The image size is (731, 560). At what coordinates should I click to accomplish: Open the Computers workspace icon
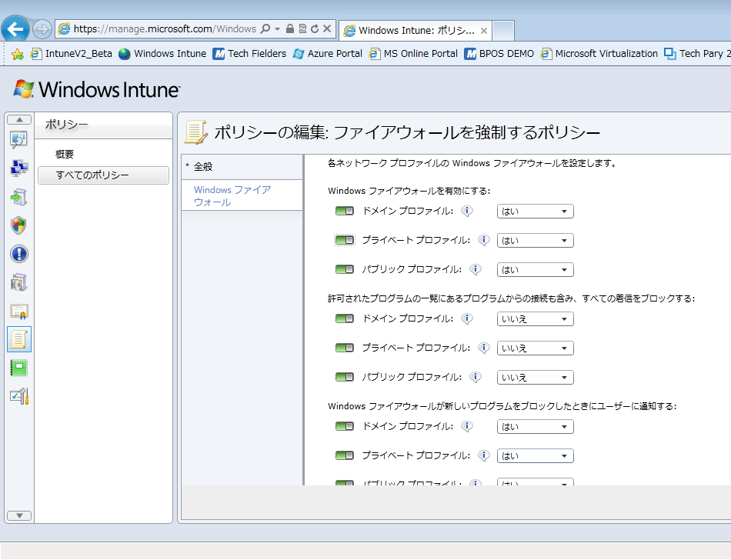19,168
